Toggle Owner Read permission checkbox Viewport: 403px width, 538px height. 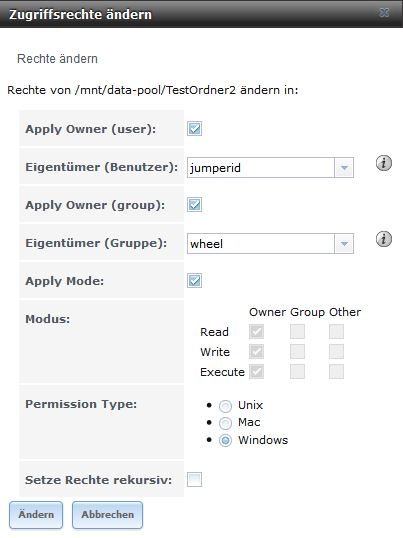click(x=257, y=331)
